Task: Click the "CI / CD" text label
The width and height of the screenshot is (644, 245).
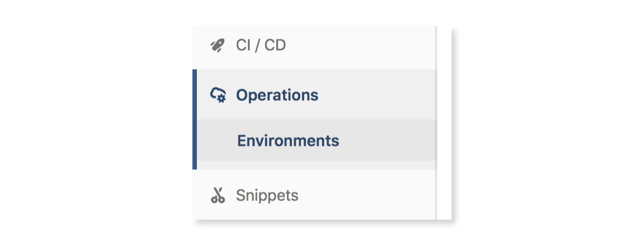Action: coord(261,45)
